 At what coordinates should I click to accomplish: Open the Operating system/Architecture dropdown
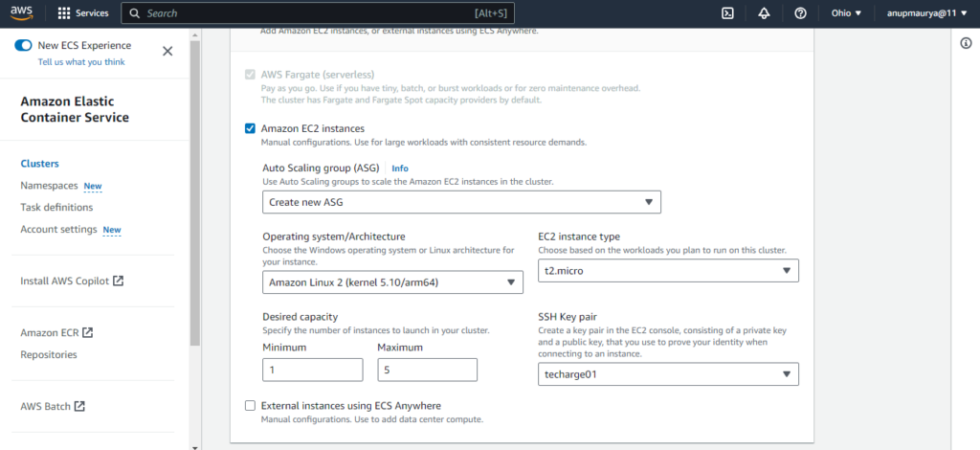[392, 282]
